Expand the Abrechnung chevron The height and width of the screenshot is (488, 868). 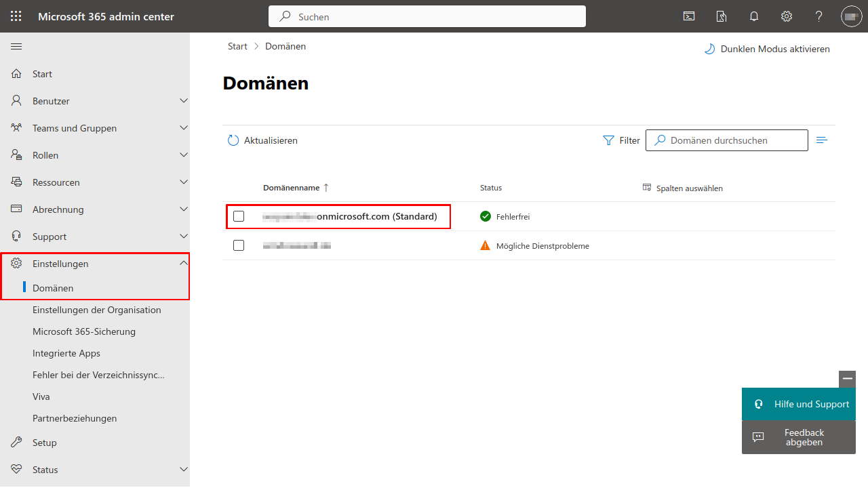pyautogui.click(x=183, y=209)
